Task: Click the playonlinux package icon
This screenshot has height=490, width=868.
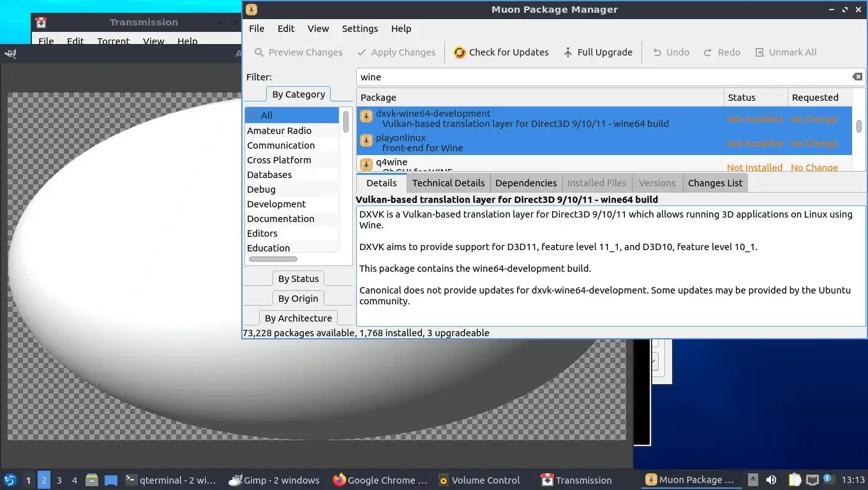Action: [x=366, y=140]
